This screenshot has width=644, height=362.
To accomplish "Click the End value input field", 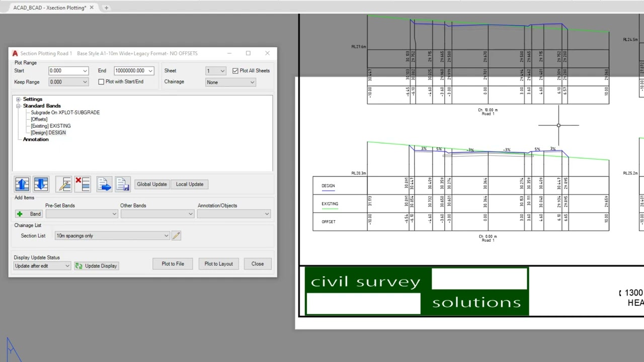I will pos(130,71).
